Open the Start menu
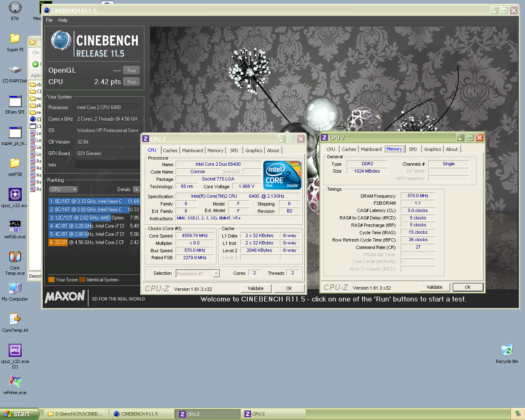 coord(19,414)
